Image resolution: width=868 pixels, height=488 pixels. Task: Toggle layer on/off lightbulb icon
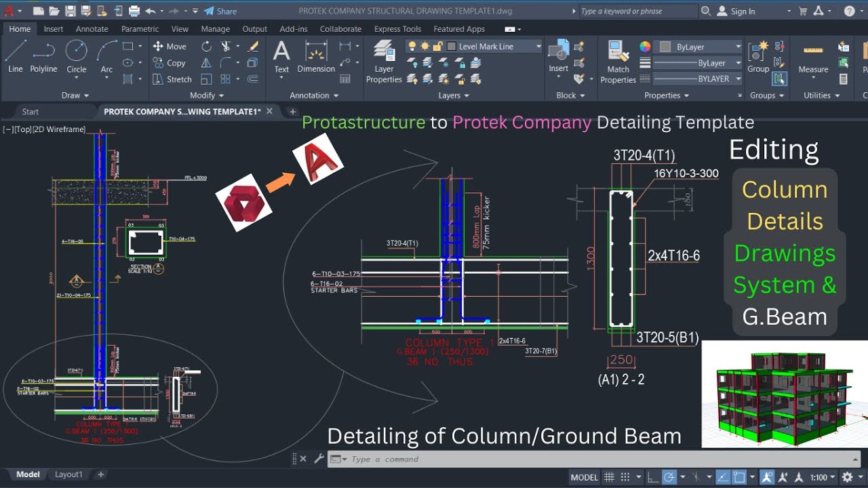pyautogui.click(x=411, y=46)
